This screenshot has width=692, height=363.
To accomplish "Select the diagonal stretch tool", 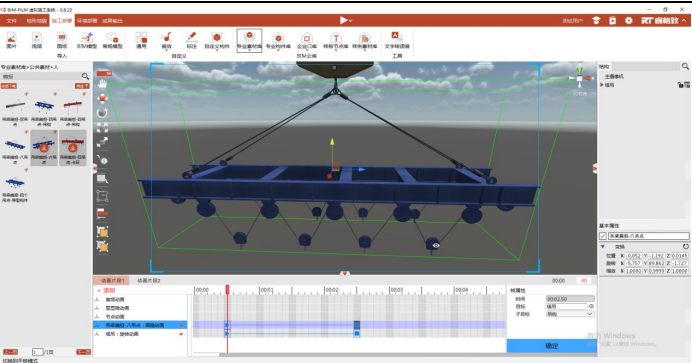I will coord(102,142).
